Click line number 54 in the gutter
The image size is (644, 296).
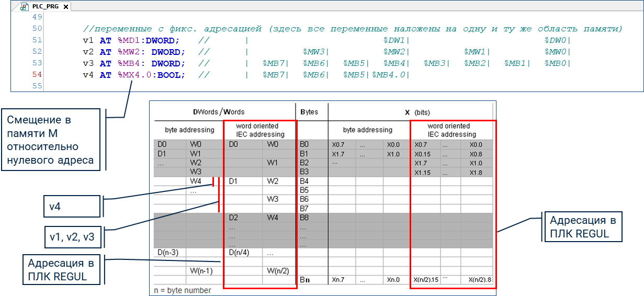[x=37, y=75]
